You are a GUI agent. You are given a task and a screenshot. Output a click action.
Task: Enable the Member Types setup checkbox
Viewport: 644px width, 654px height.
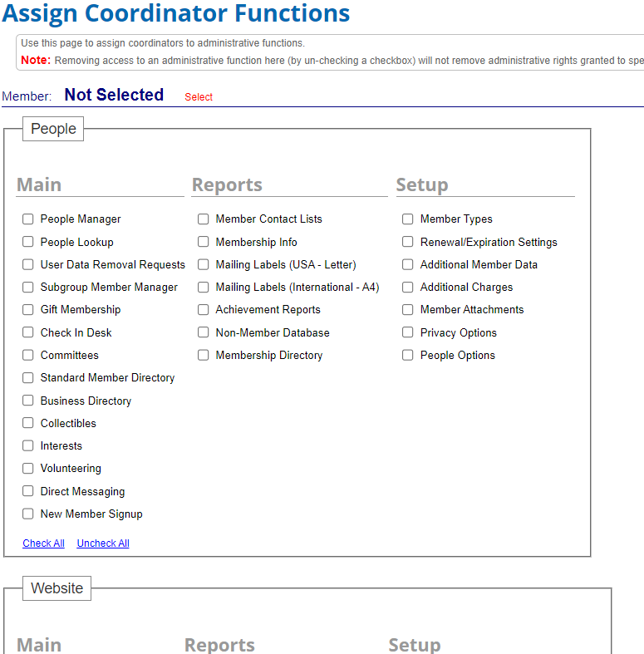click(407, 219)
